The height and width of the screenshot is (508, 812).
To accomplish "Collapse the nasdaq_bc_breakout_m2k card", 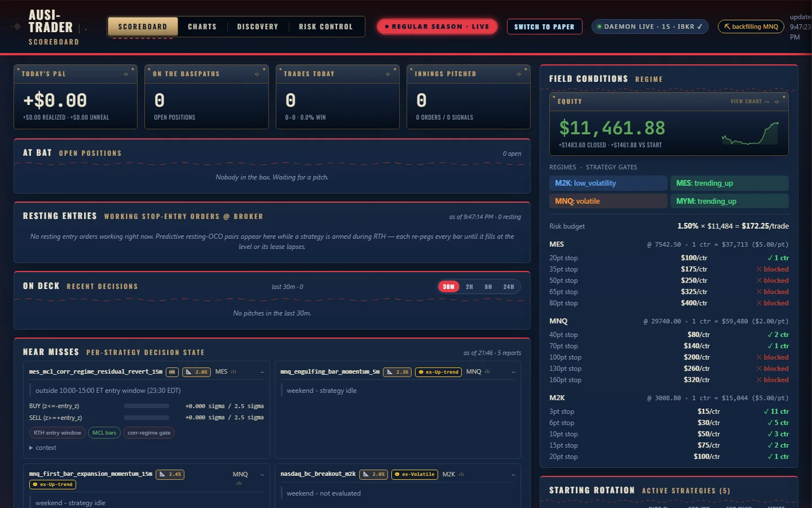I will [513, 475].
